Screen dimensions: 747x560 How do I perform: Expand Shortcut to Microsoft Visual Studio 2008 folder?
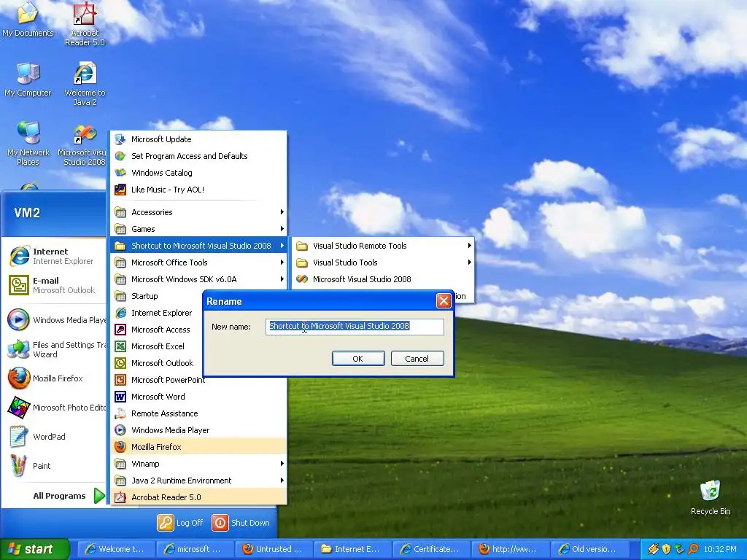pos(198,246)
